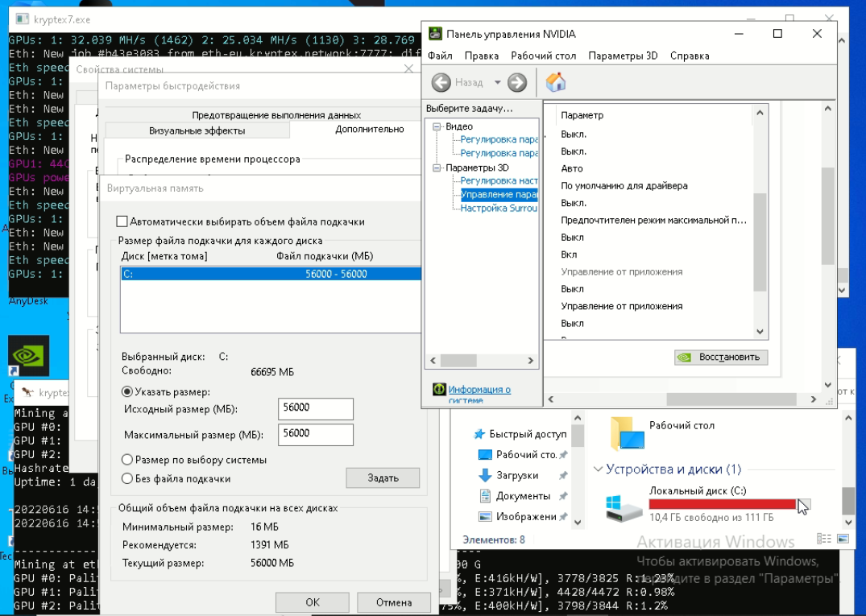
Task: Close the Свойства системы window
Action: tap(408, 69)
